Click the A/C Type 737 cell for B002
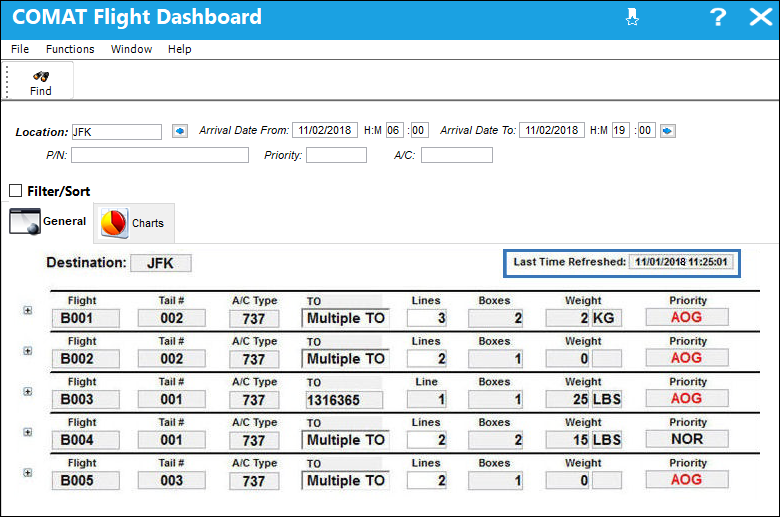Viewport: 780px width, 517px height. click(x=254, y=359)
